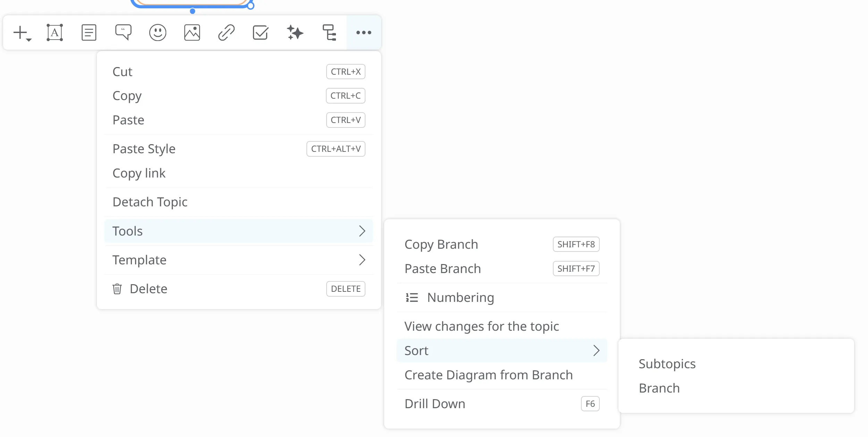868x437 pixels.
Task: Choose Copy link from menu
Action: pyautogui.click(x=139, y=173)
